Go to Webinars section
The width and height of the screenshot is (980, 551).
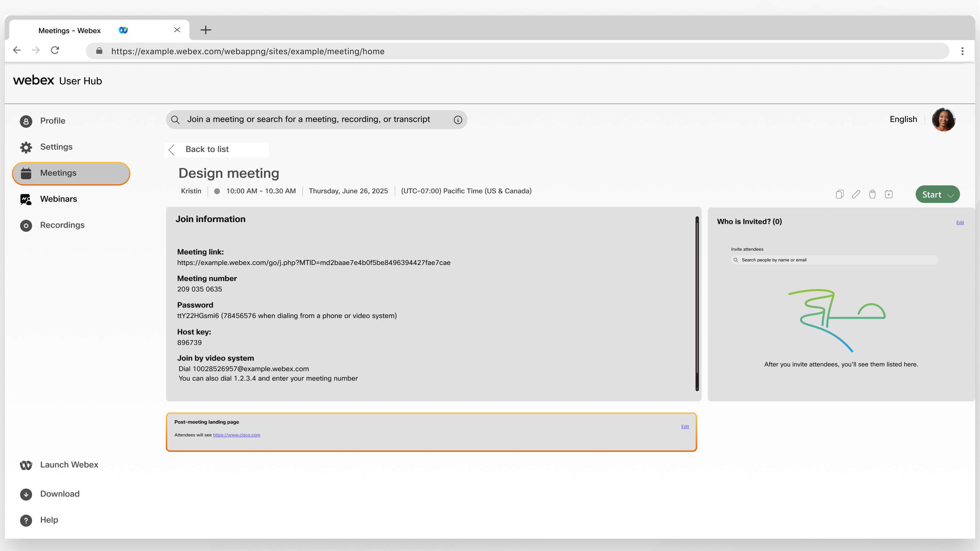pyautogui.click(x=48, y=199)
